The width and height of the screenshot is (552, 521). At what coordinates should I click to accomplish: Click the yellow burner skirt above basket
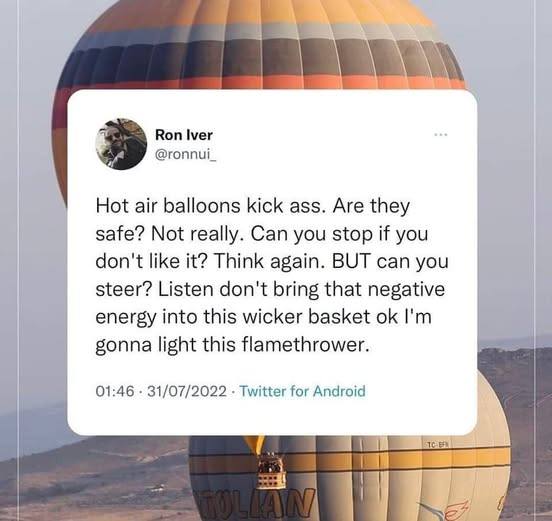(255, 444)
